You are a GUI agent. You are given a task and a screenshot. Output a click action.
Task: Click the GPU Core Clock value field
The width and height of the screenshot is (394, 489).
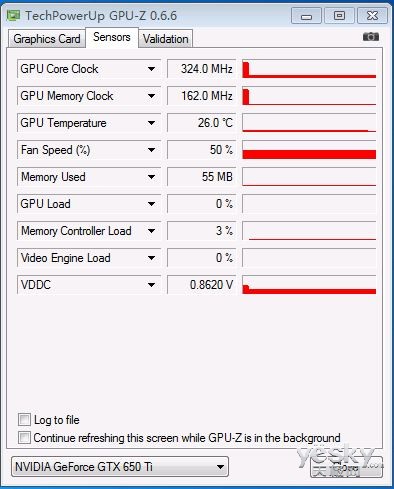click(201, 69)
